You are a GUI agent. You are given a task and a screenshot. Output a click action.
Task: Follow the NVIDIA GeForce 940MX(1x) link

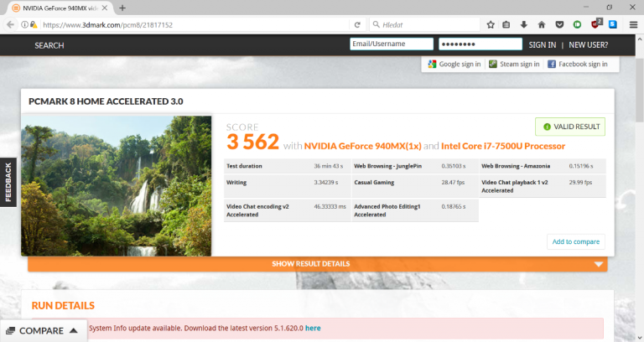[x=361, y=146]
